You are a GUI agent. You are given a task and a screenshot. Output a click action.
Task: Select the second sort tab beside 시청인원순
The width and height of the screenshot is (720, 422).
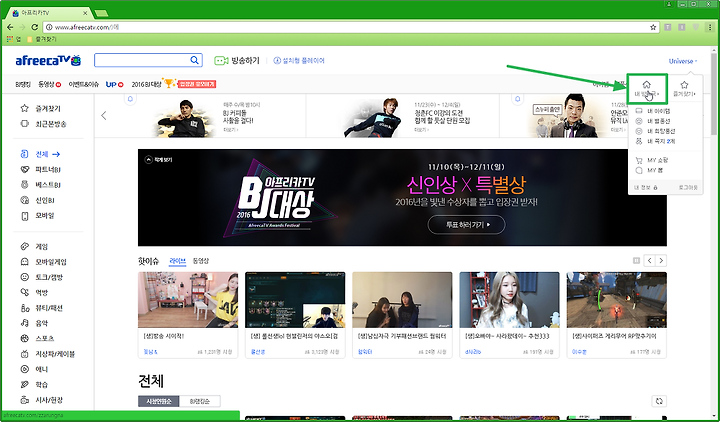tap(200, 401)
